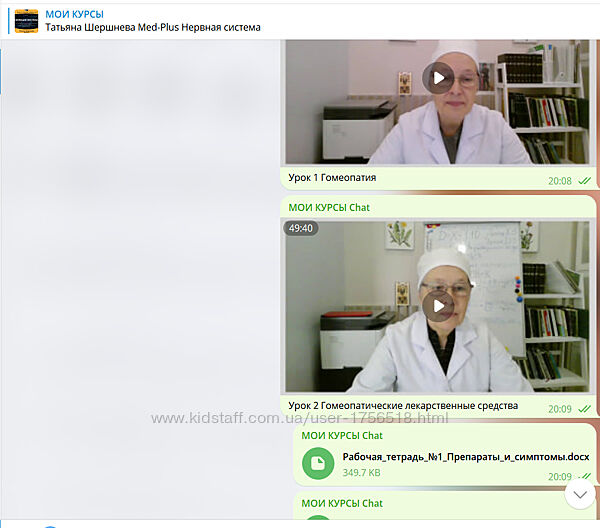600x528 pixels.
Task: Click the 20:08 timestamp of the Урок 1 message
Action: (560, 181)
